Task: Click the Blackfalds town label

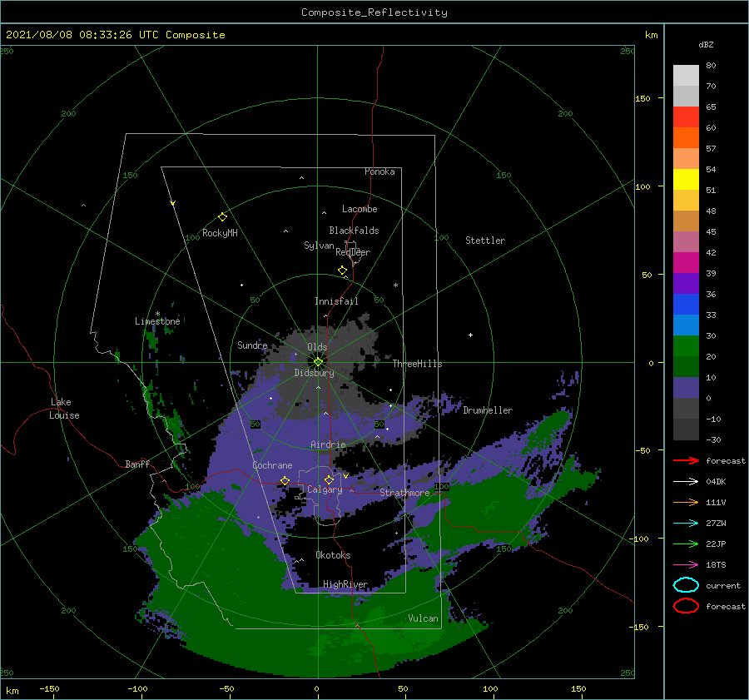Action: point(354,231)
